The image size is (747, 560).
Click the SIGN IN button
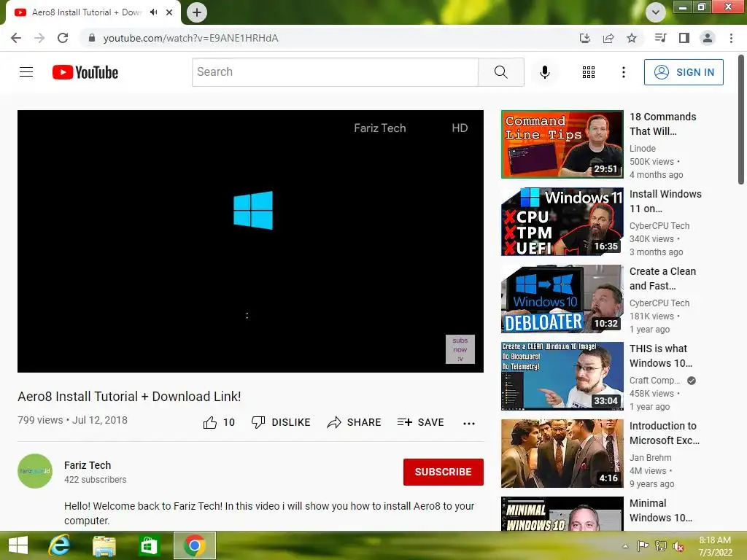click(x=683, y=72)
